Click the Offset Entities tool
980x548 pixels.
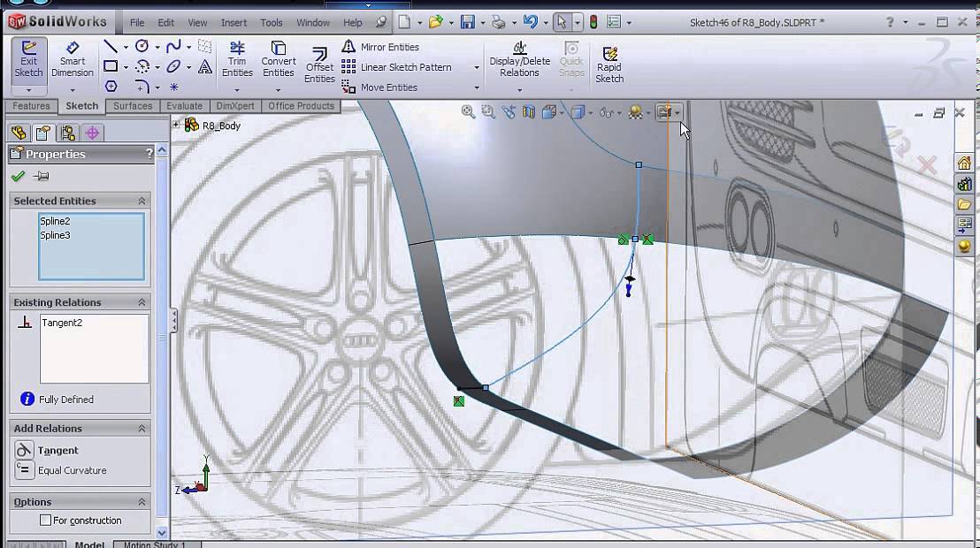point(319,65)
